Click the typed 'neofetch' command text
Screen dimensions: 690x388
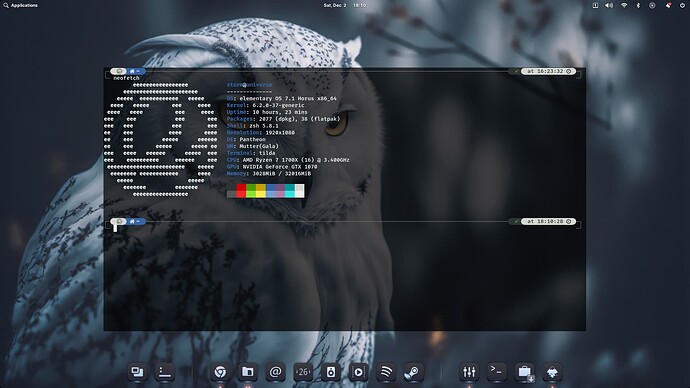[126, 78]
